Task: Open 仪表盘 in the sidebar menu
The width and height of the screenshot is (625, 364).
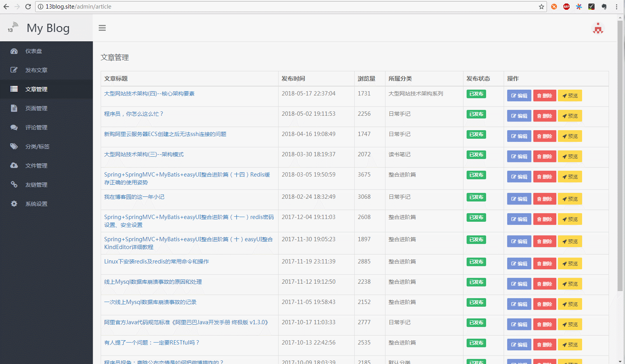Action: 34,51
